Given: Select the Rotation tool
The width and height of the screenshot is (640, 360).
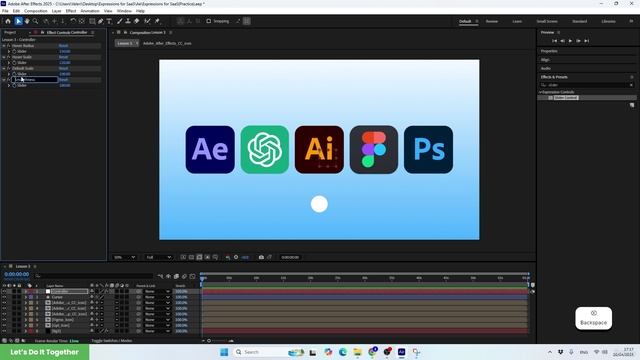Looking at the screenshot, I should click(x=73, y=21).
